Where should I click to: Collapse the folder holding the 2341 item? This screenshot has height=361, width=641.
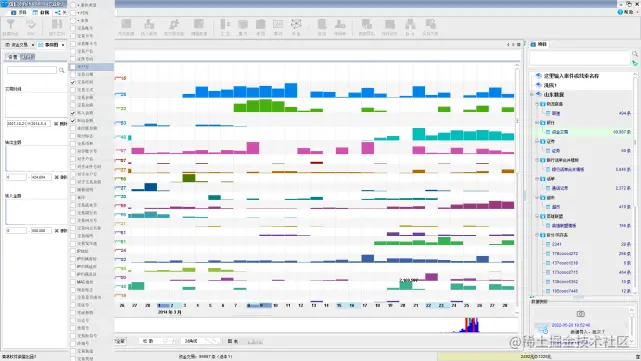[x=537, y=235]
